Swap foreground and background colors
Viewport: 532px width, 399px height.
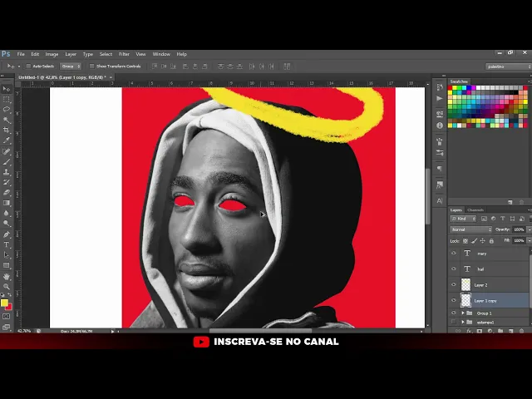click(10, 294)
